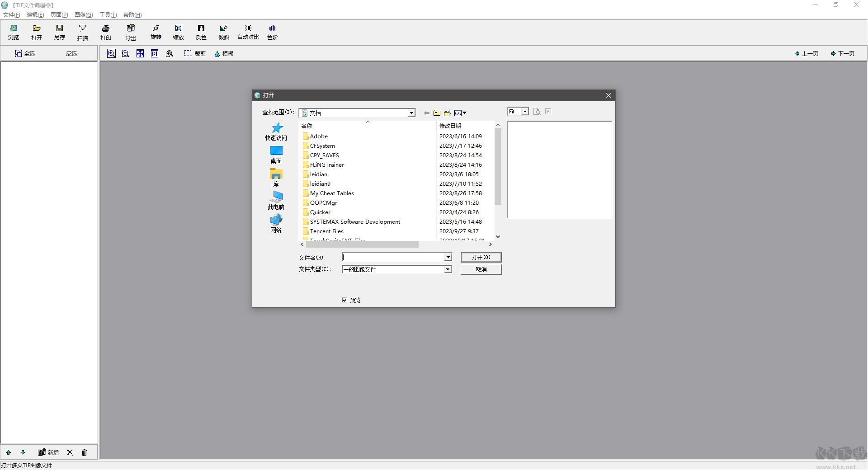This screenshot has height=470, width=868.
Task: Expand the Fit zoom dropdown
Action: (525, 112)
